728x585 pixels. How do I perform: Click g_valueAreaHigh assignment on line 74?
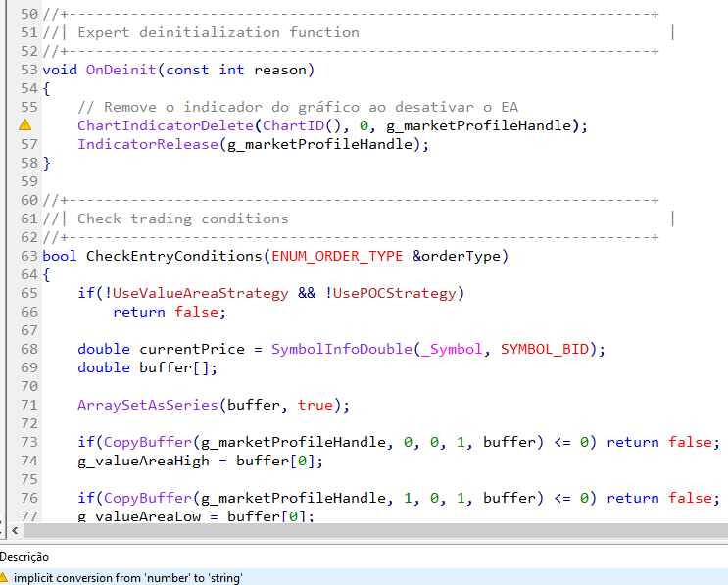pos(200,461)
